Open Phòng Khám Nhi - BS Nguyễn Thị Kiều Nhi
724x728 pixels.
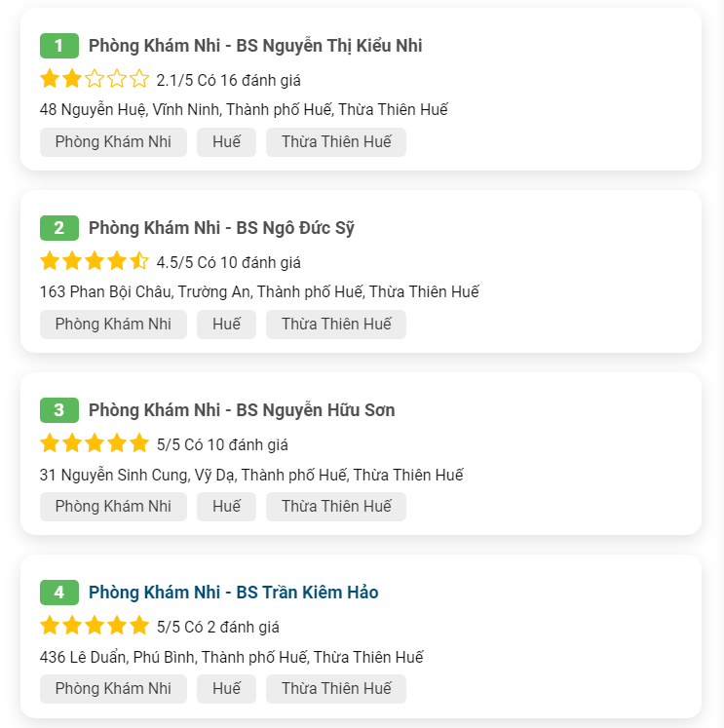[254, 46]
